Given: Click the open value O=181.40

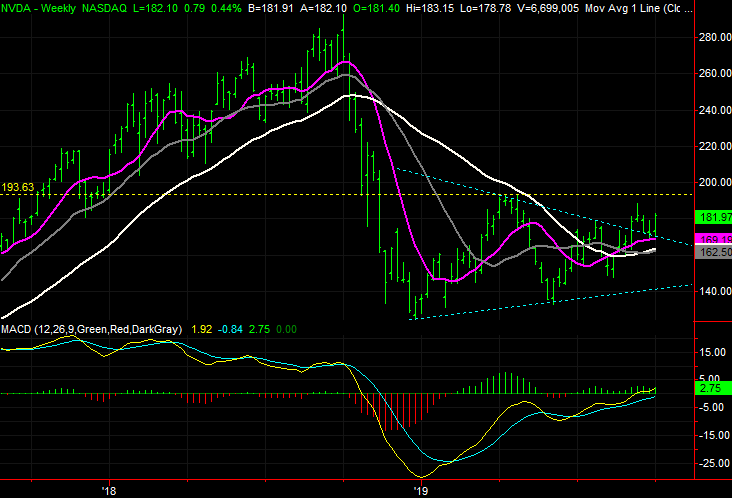Looking at the screenshot, I should coord(376,8).
